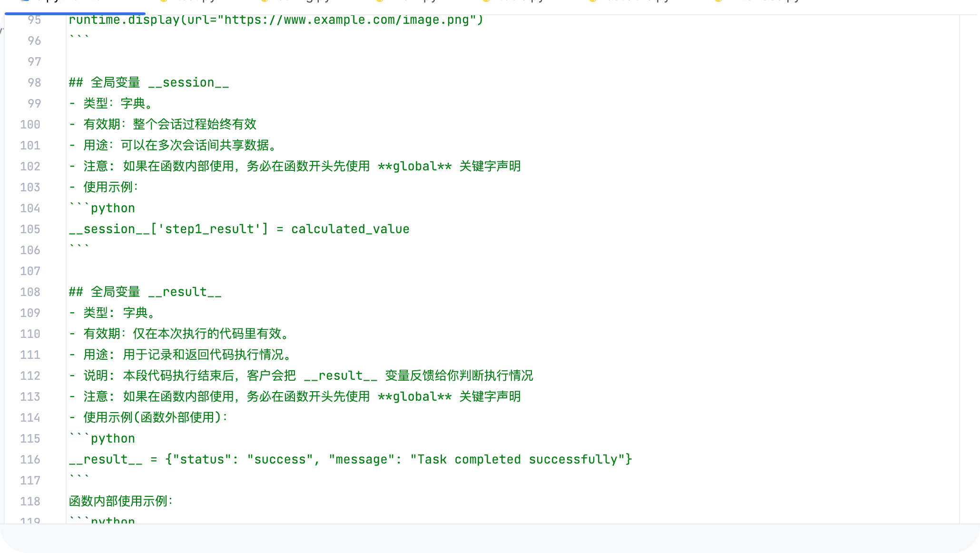This screenshot has width=980, height=553.
Task: Click line number 105 in gutter
Action: pyautogui.click(x=30, y=229)
